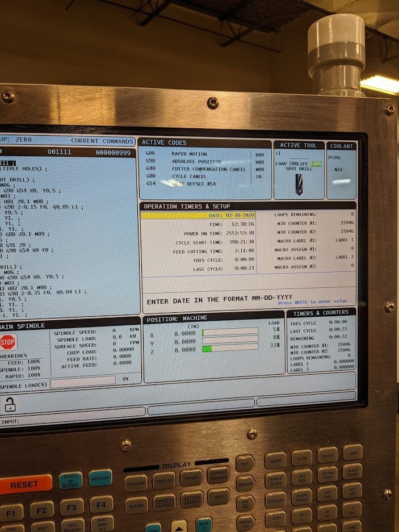Push the ATC FWD key

click(327, 494)
